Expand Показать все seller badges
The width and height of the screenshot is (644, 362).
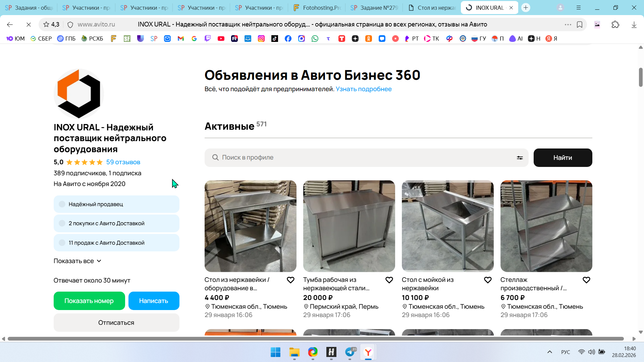click(77, 261)
